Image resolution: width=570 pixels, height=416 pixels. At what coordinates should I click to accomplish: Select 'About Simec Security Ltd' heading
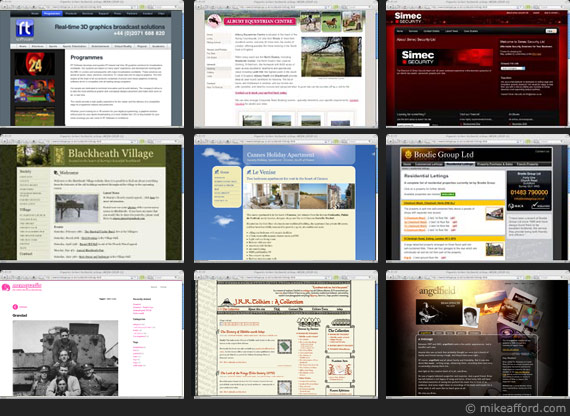(416, 39)
